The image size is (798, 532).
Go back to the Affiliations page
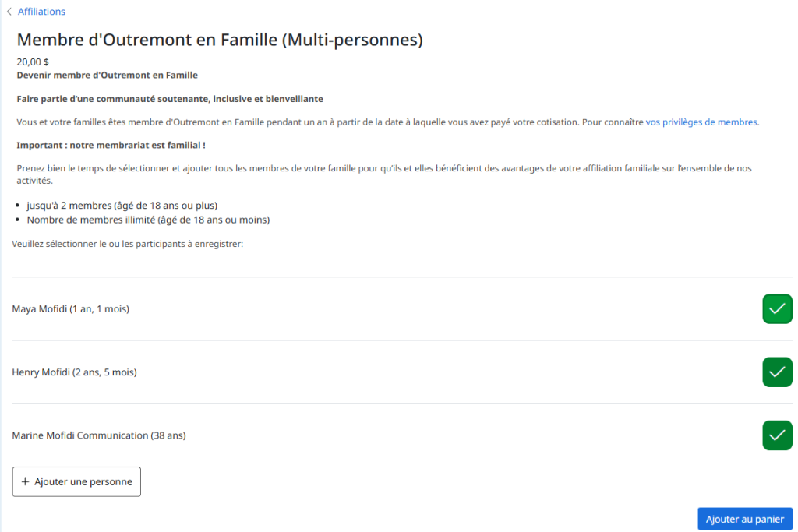click(41, 12)
